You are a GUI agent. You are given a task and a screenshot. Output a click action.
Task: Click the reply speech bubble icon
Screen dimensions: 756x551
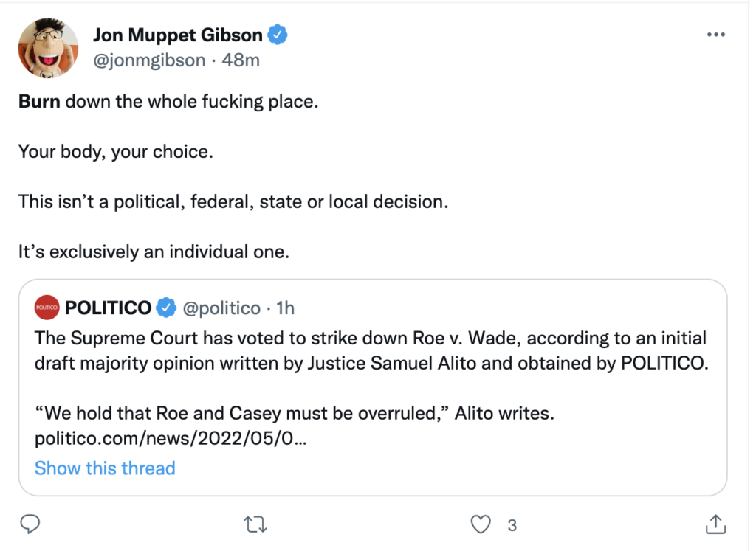click(29, 524)
